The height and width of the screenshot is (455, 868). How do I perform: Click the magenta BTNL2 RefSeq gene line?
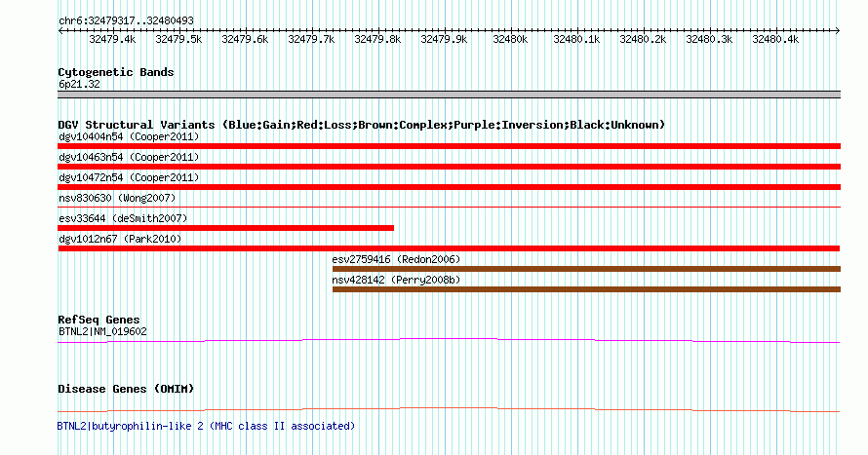tap(449, 341)
